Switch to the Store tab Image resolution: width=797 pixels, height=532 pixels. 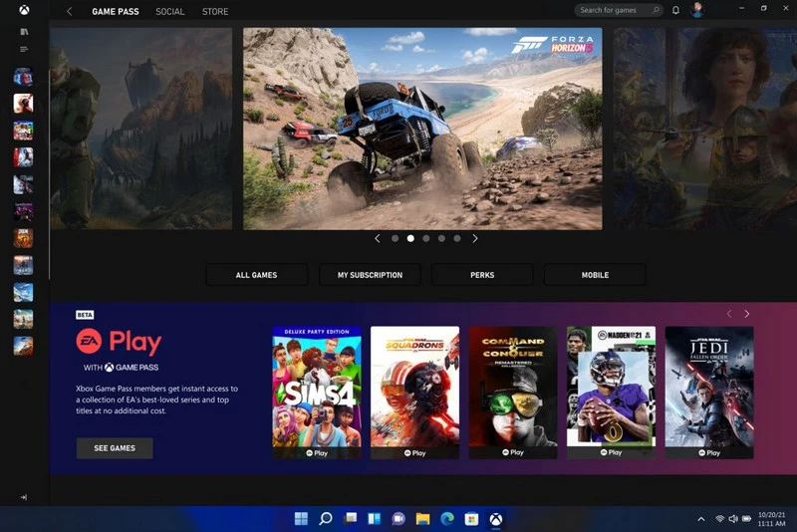[215, 12]
